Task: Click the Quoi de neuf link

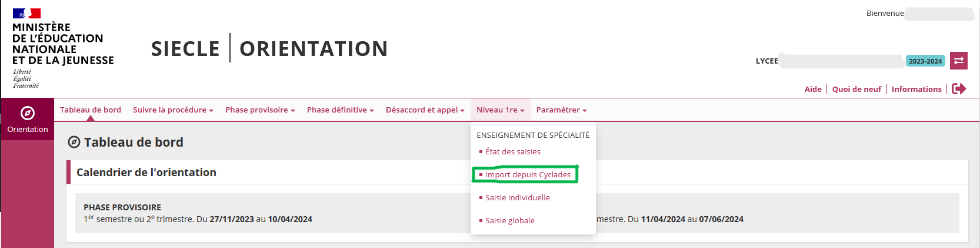Action: (x=856, y=90)
